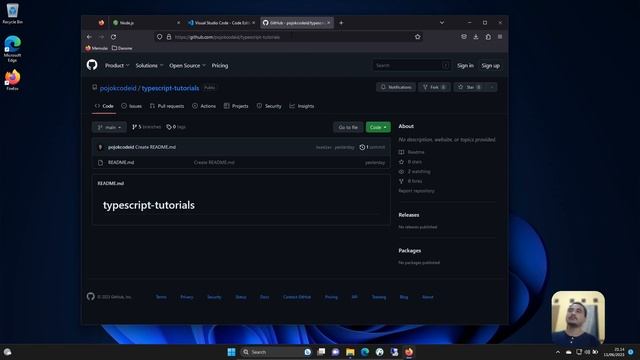
Task: Open Firefox list all tabs chevron
Action: pos(442,23)
